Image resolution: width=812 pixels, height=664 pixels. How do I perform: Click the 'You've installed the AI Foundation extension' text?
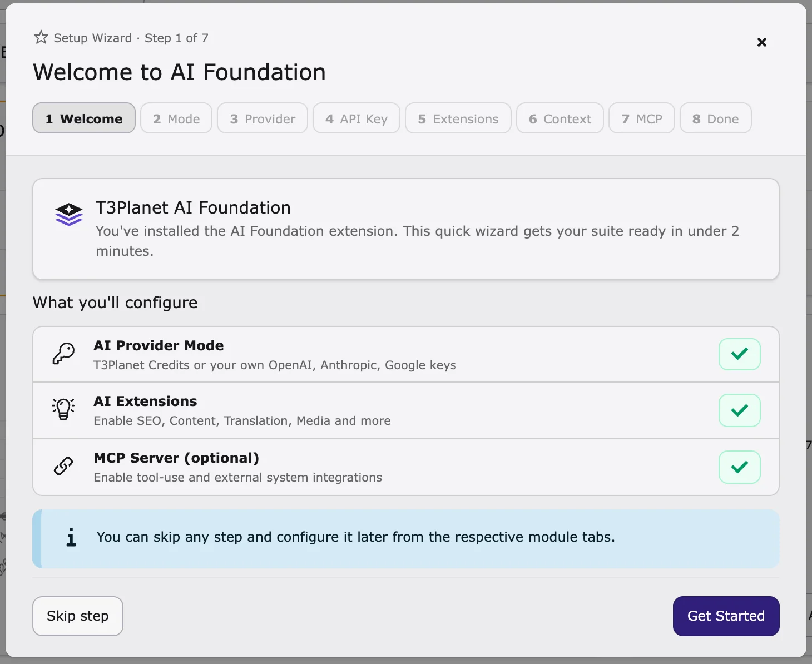(417, 241)
